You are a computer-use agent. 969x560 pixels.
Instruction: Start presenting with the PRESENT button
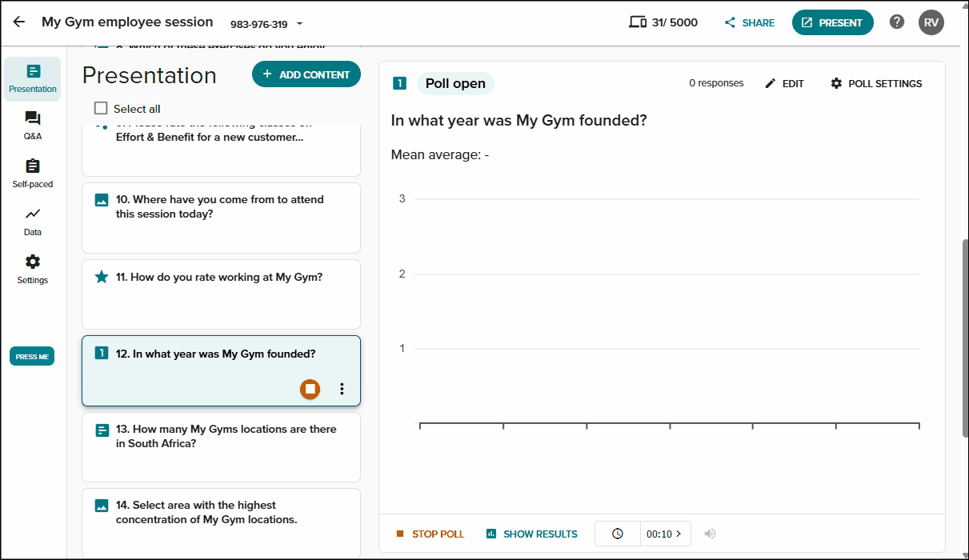[x=832, y=22]
